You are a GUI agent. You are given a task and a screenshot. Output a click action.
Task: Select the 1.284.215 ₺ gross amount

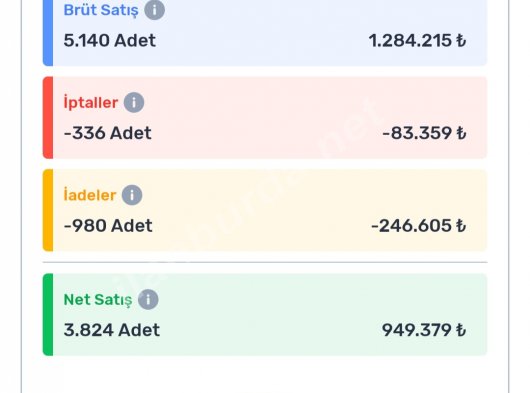[417, 41]
